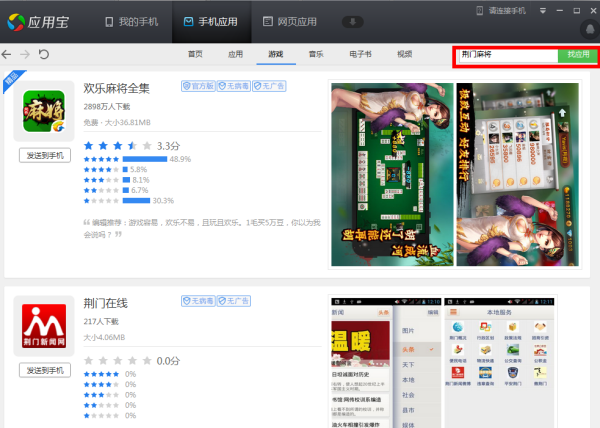Click the 无广告 badge of 荆门在线

pos(234,301)
